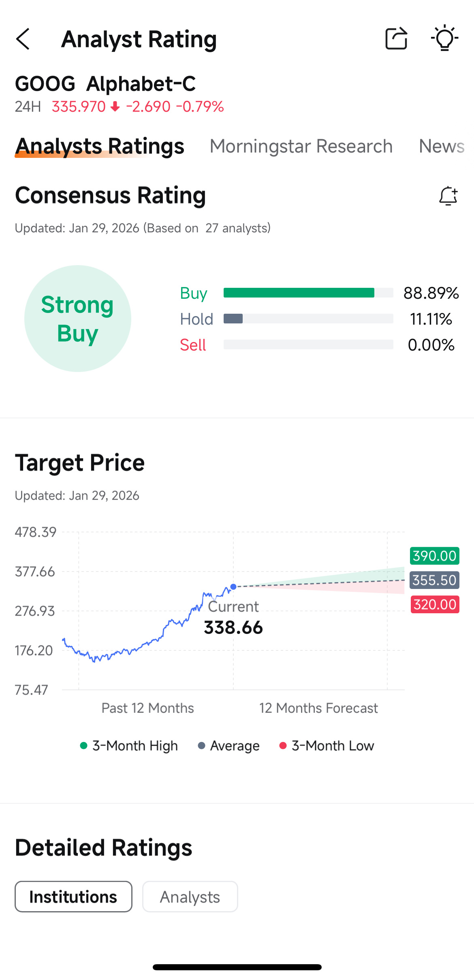The width and height of the screenshot is (474, 980).
Task: Tap the Average legend item
Action: 229,746
